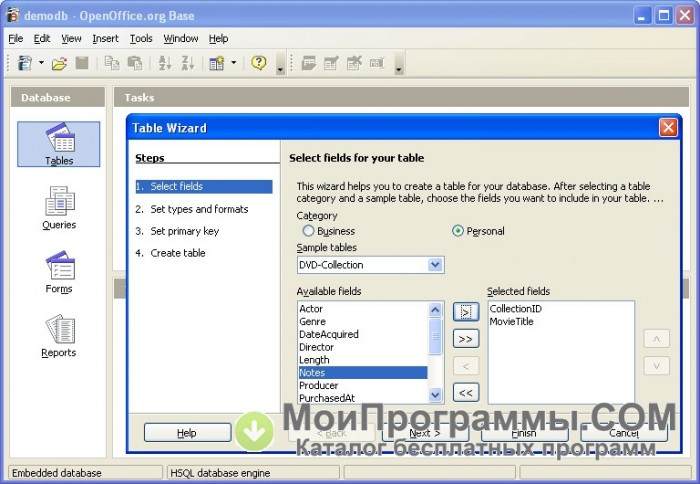Select Forms in the Database pane
The height and width of the screenshot is (484, 700).
point(59,272)
